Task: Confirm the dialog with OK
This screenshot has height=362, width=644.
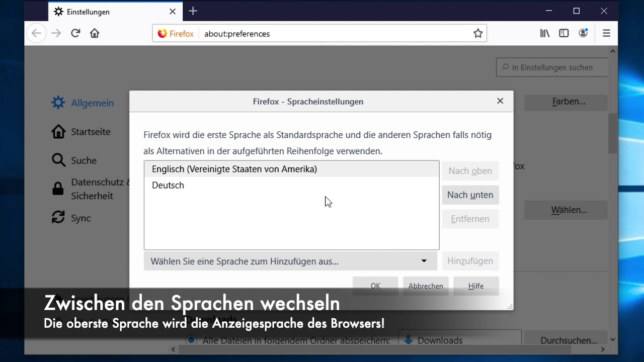Action: coord(375,286)
